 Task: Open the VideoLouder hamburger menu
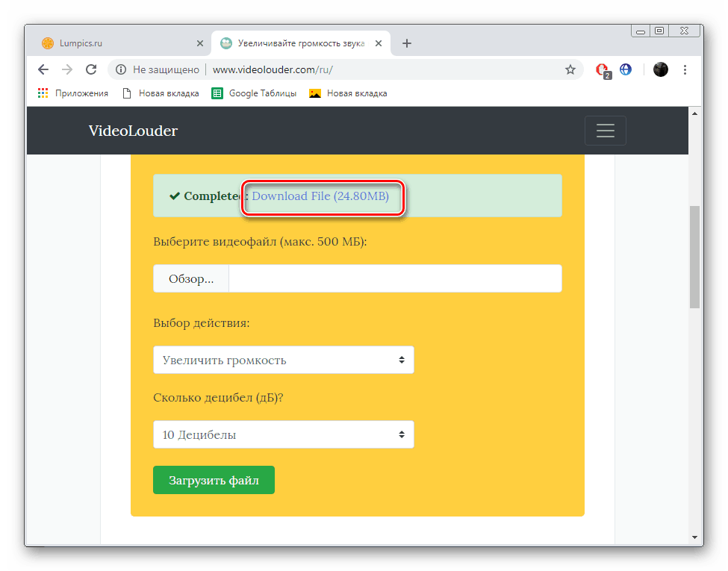[606, 131]
